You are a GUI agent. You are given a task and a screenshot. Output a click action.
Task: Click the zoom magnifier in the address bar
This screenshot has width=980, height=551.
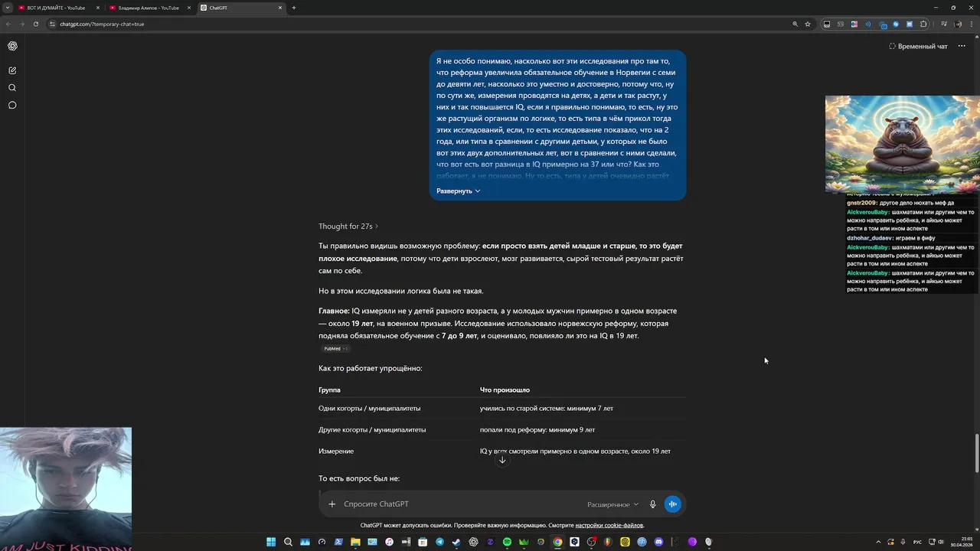click(795, 24)
